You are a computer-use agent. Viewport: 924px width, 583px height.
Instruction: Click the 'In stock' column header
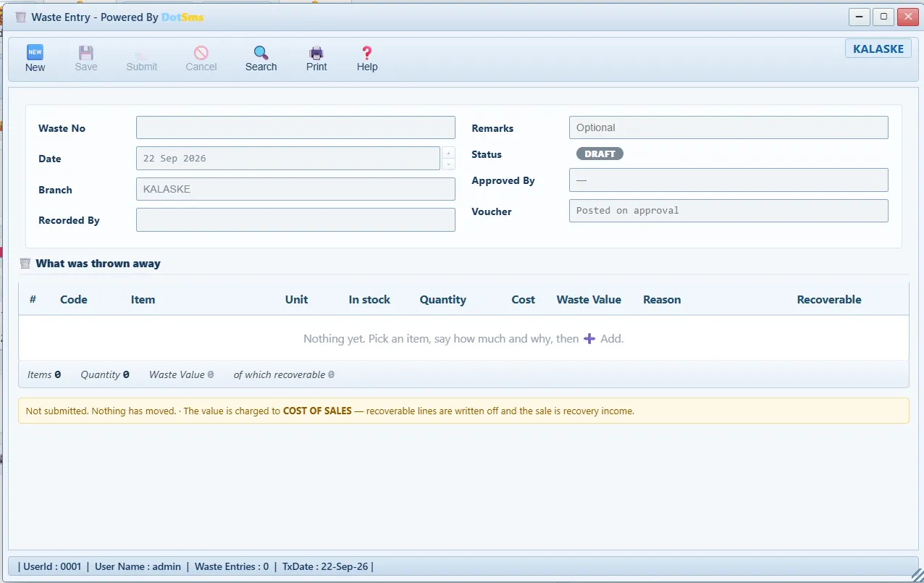tap(369, 300)
